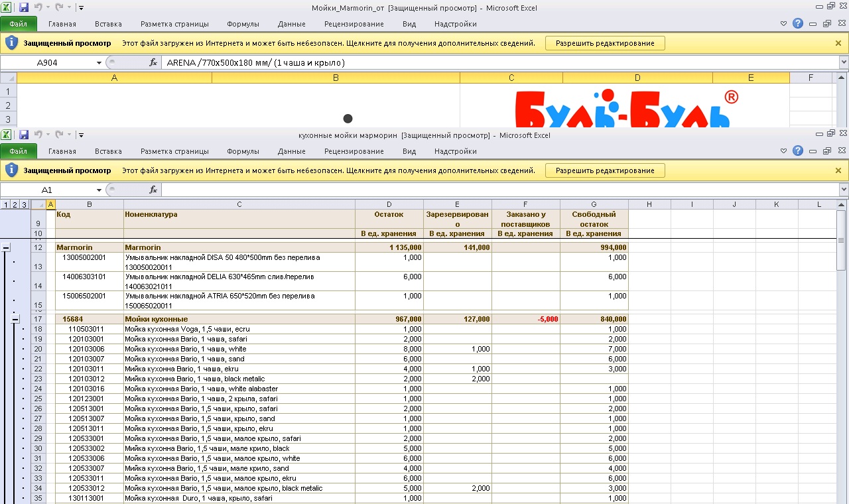
Task: Click the Зарезервировано column header cell
Action: coord(458,220)
